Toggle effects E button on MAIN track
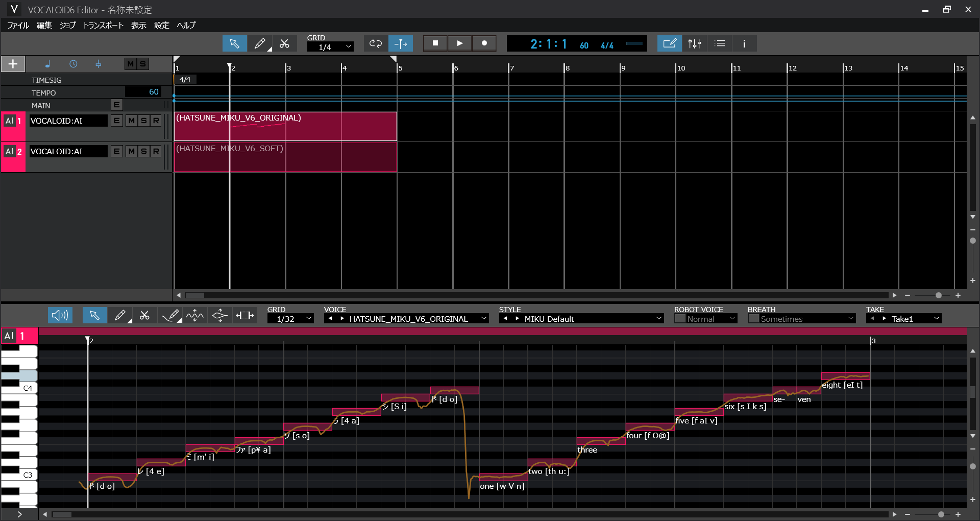The height and width of the screenshot is (521, 980). (x=117, y=105)
